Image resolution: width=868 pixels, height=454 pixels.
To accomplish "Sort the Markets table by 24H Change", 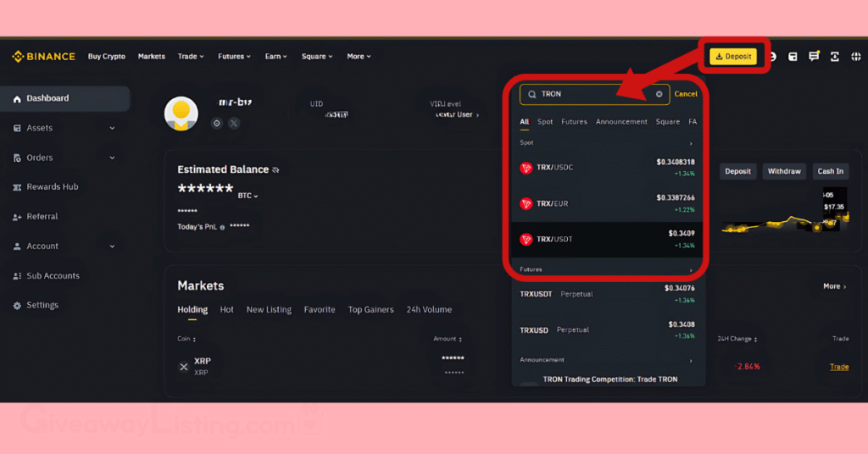I will [738, 339].
